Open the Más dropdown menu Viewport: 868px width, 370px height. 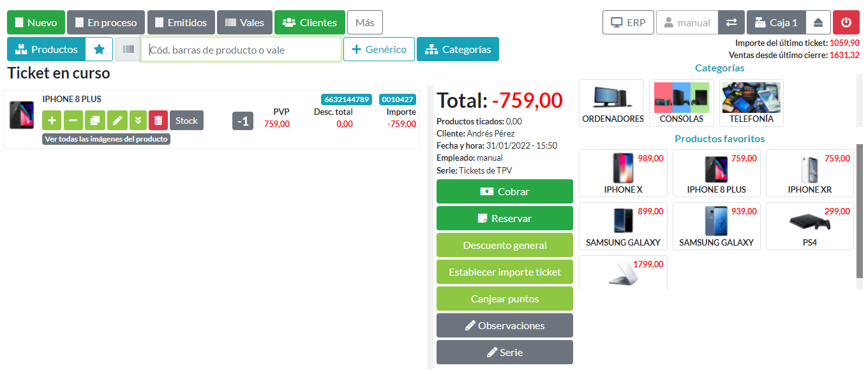364,22
